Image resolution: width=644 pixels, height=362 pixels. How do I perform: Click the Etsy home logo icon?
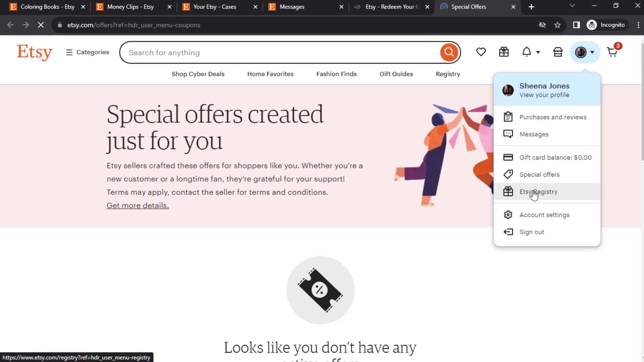point(35,52)
